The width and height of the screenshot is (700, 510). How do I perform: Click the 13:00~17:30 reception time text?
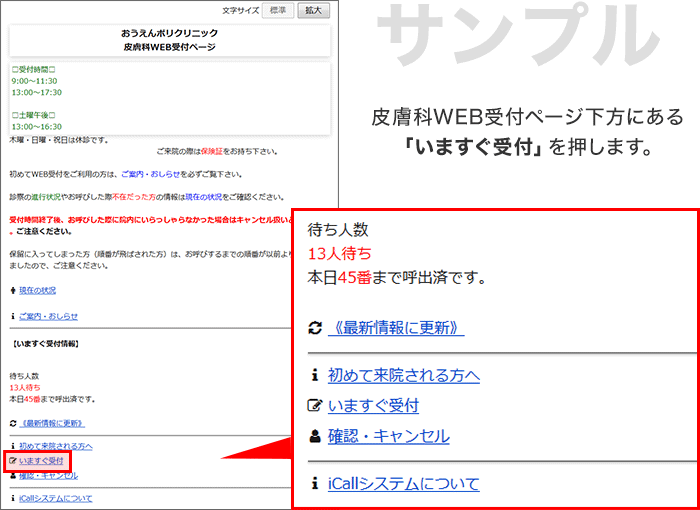pos(37,92)
